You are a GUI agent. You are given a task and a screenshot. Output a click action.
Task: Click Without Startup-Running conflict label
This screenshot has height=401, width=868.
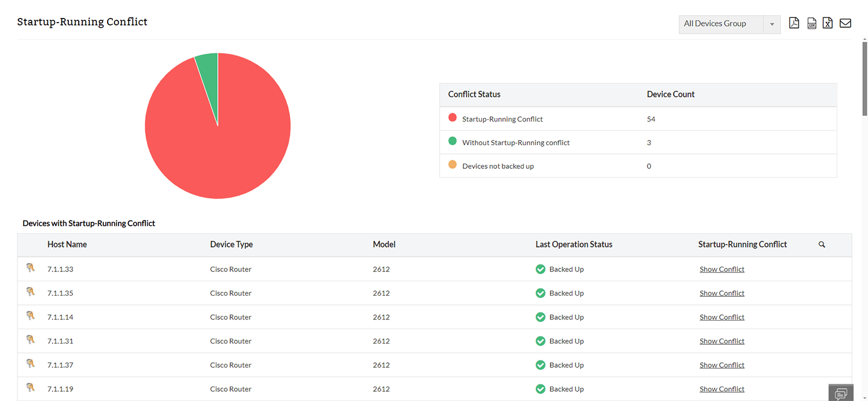coord(516,143)
